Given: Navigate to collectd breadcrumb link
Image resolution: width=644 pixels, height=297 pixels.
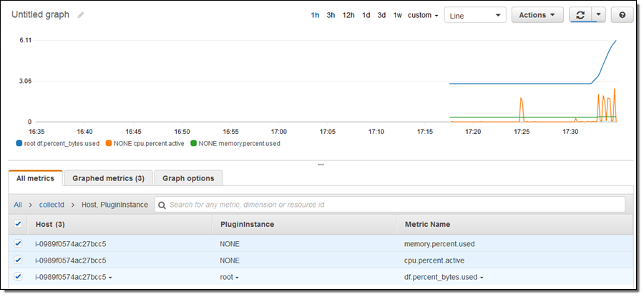Looking at the screenshot, I should pyautogui.click(x=53, y=205).
